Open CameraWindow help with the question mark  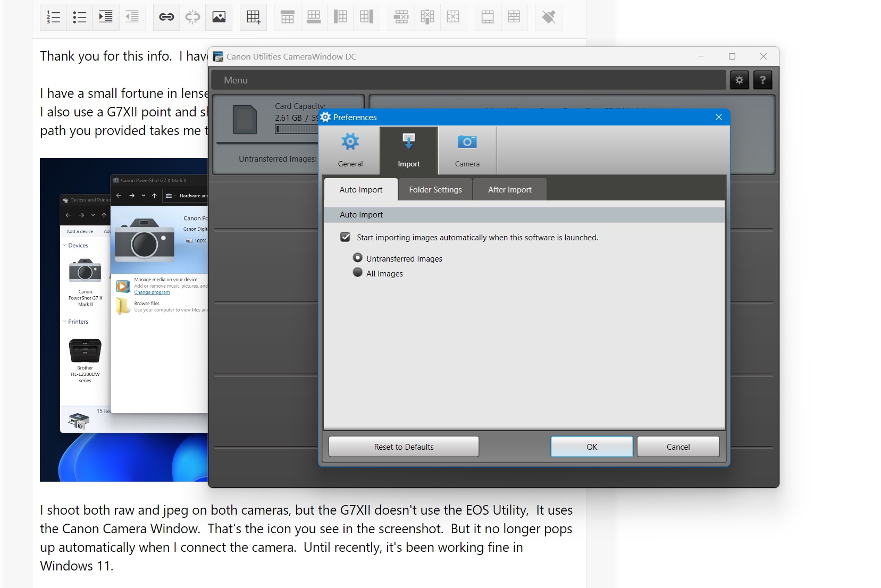(x=762, y=80)
